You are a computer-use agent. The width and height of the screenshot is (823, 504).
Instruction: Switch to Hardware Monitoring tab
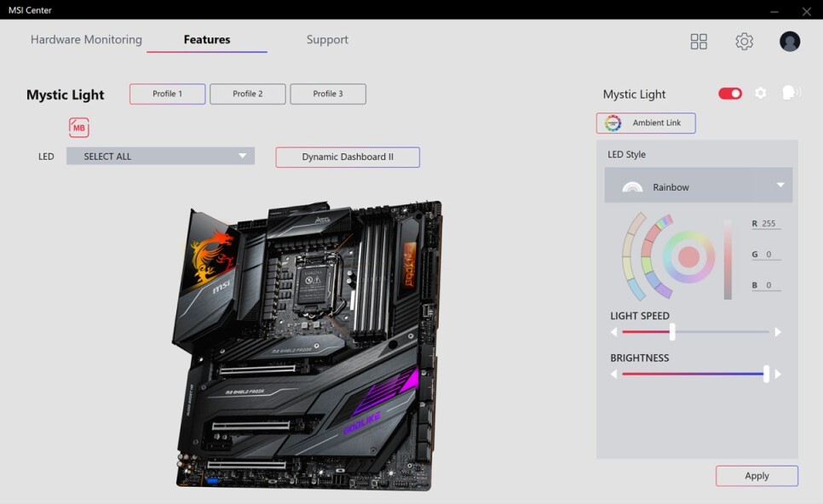click(x=86, y=40)
